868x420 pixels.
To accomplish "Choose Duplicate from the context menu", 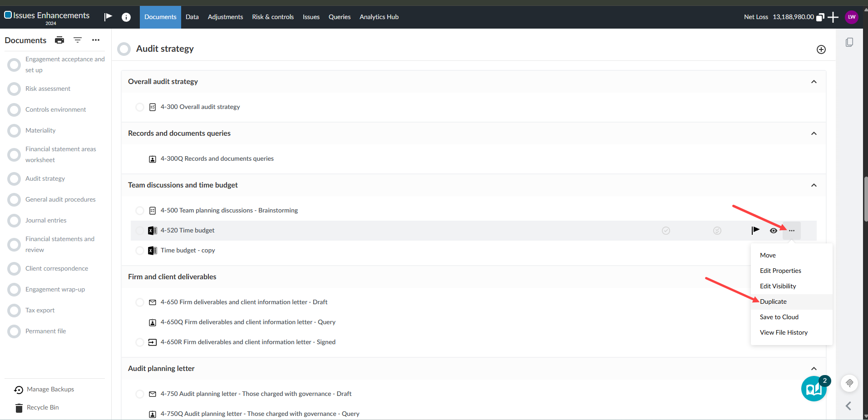I will (792, 301).
